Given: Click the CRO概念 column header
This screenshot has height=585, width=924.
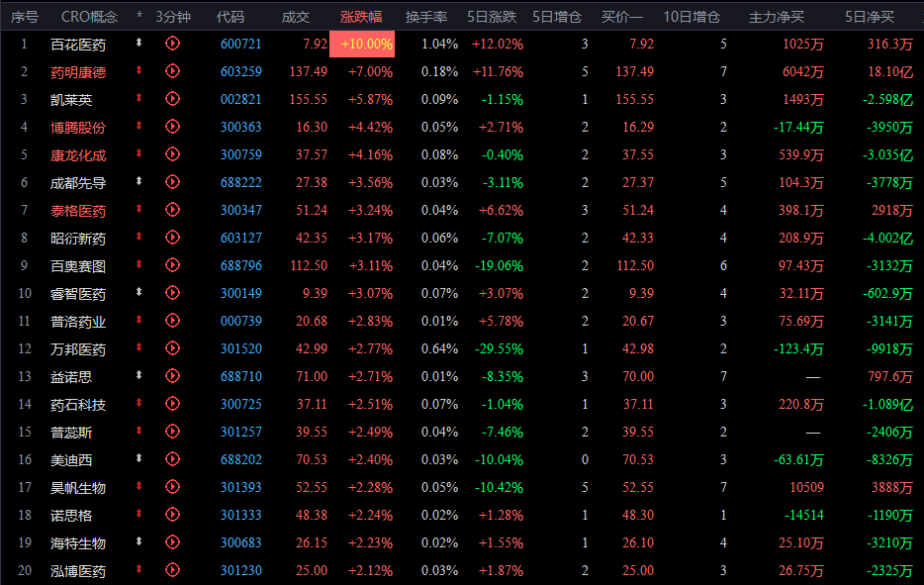Looking at the screenshot, I should pyautogui.click(x=90, y=17).
